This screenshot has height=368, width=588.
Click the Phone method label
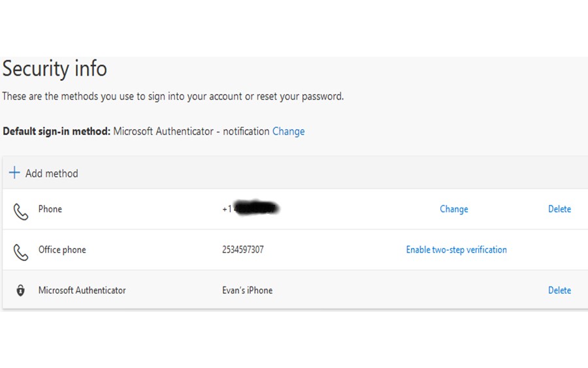[50, 209]
